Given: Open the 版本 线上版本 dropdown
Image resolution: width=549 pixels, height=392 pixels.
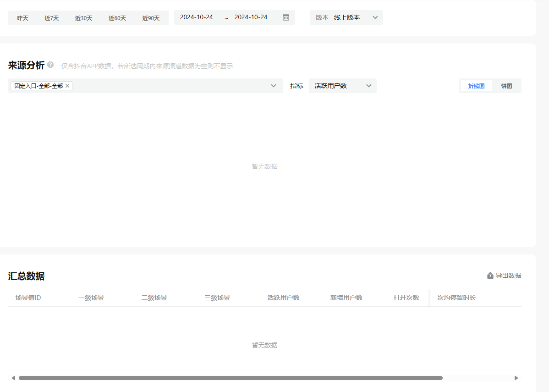Looking at the screenshot, I should coord(346,17).
